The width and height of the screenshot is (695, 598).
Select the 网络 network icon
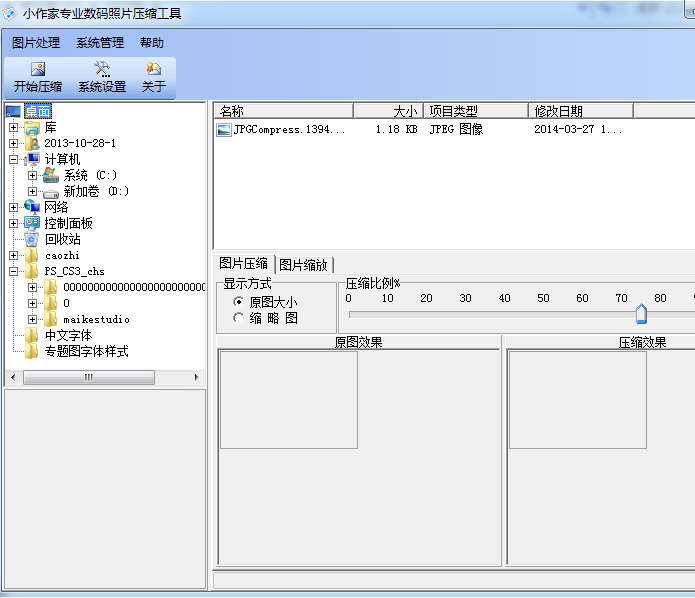click(x=33, y=207)
